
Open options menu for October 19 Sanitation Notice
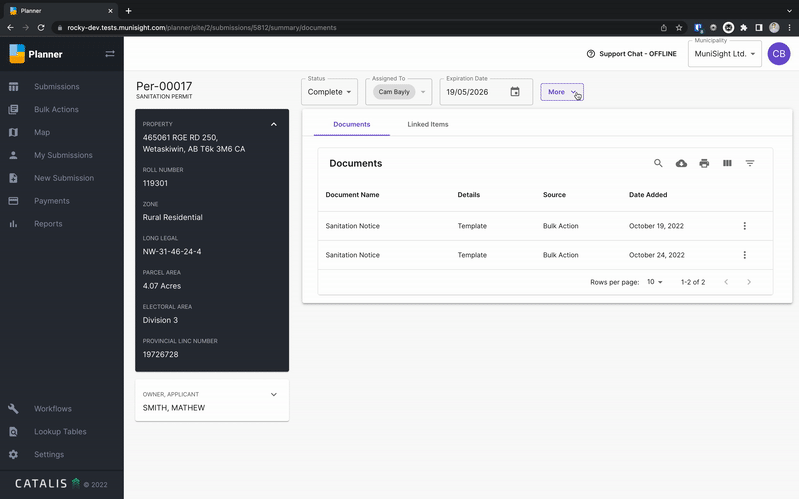(x=745, y=226)
